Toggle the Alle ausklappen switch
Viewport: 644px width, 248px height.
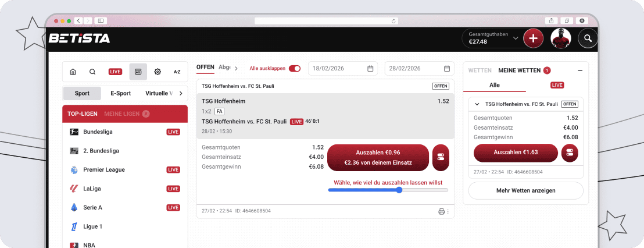[295, 69]
